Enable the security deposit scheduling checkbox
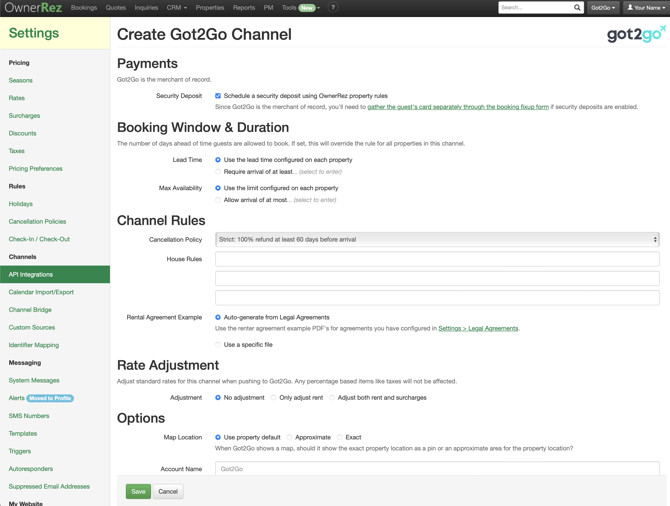The image size is (670, 506). [x=218, y=96]
